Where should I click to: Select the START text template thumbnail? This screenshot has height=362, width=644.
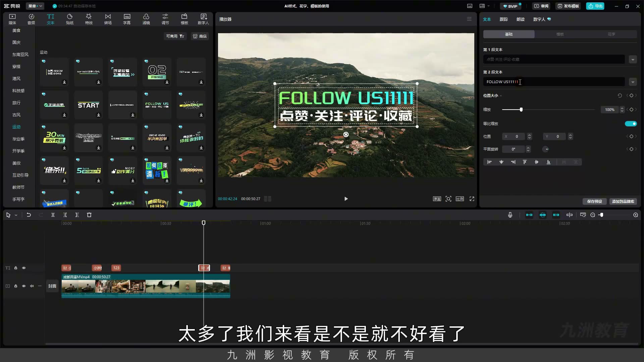click(88, 105)
